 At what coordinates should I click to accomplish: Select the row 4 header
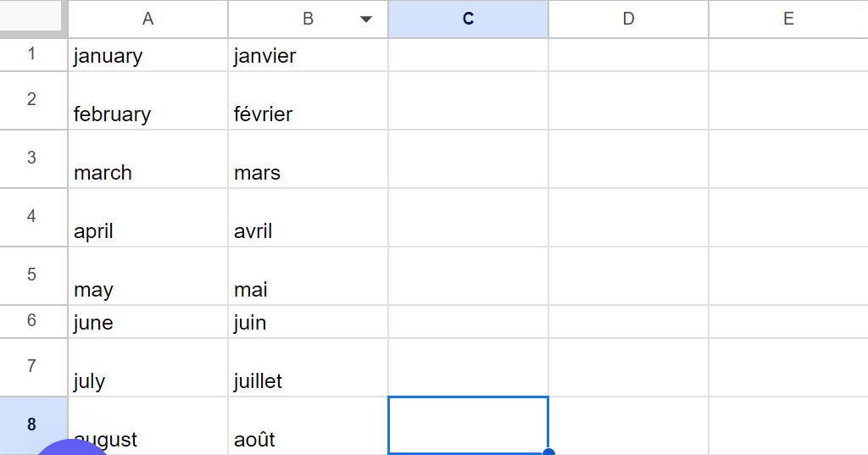coord(33,218)
